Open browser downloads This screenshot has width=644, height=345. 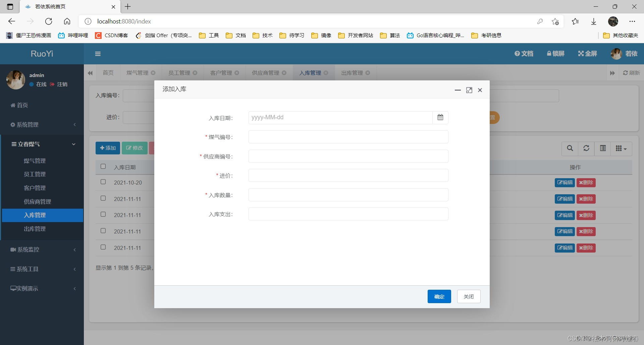[594, 21]
